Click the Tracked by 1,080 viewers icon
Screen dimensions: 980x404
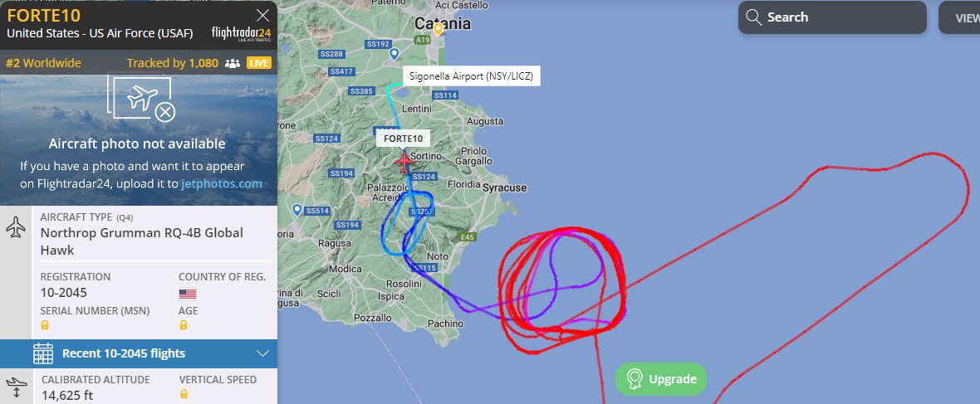233,63
